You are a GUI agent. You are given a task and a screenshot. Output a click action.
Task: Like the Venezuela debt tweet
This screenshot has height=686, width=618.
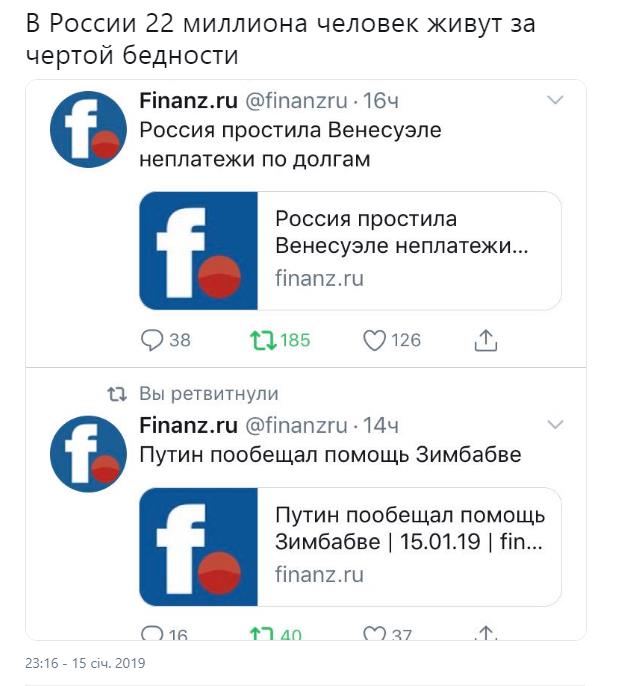[375, 341]
